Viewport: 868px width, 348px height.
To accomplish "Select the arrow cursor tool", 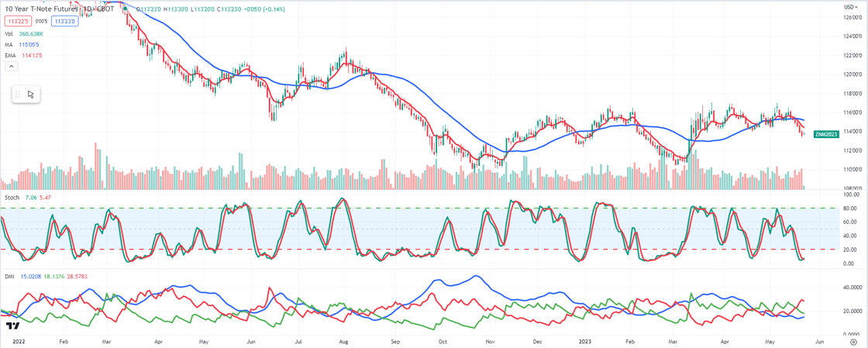I will point(30,94).
